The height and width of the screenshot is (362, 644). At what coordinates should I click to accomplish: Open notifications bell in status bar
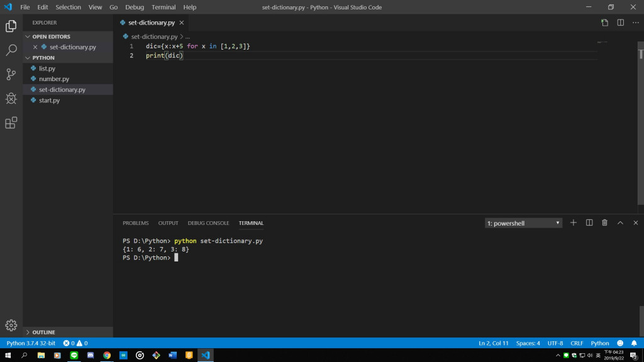pyautogui.click(x=634, y=343)
